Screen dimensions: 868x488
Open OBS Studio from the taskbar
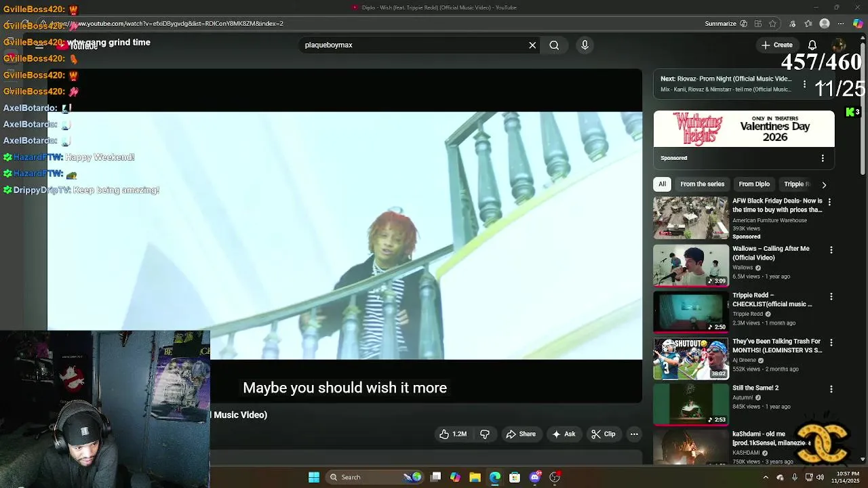coord(555,477)
